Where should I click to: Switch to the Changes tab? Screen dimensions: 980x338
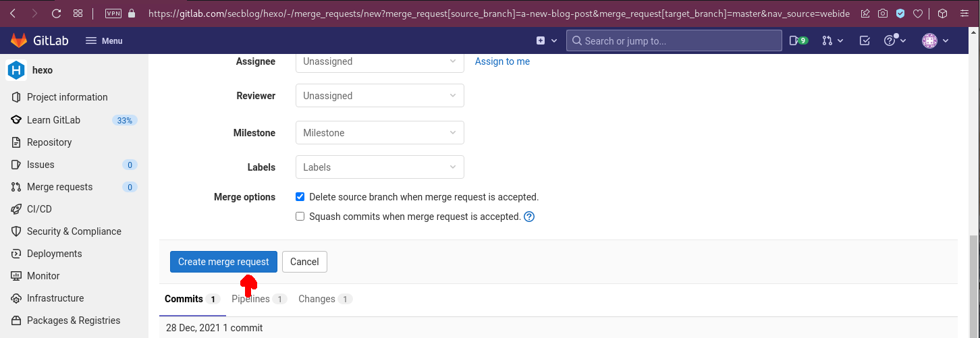point(317,299)
